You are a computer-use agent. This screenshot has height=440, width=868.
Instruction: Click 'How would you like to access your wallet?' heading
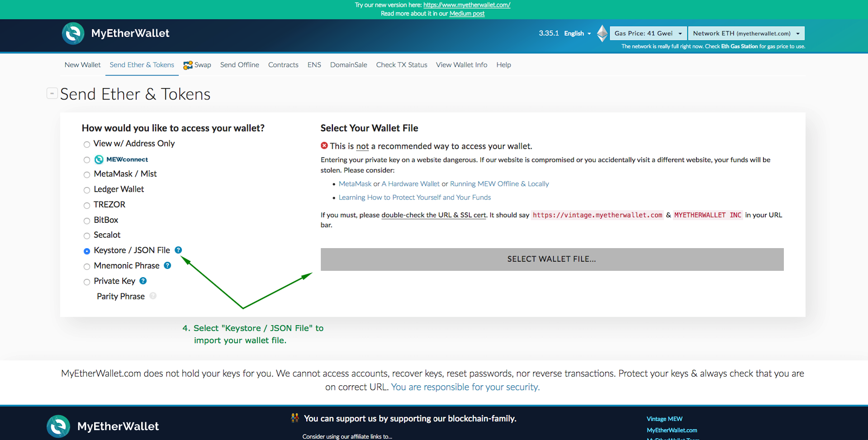coord(173,128)
